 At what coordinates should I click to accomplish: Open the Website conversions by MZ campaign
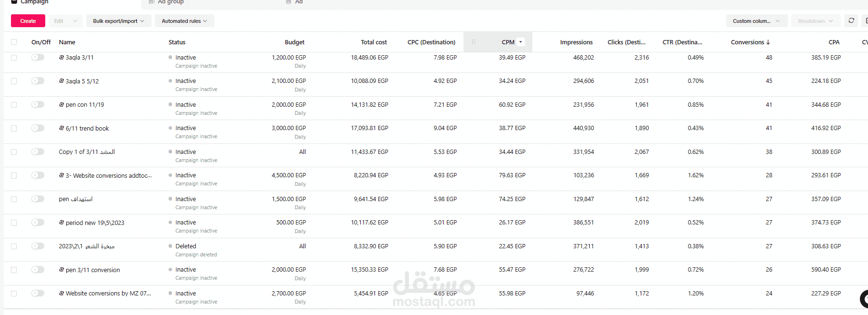click(108, 294)
